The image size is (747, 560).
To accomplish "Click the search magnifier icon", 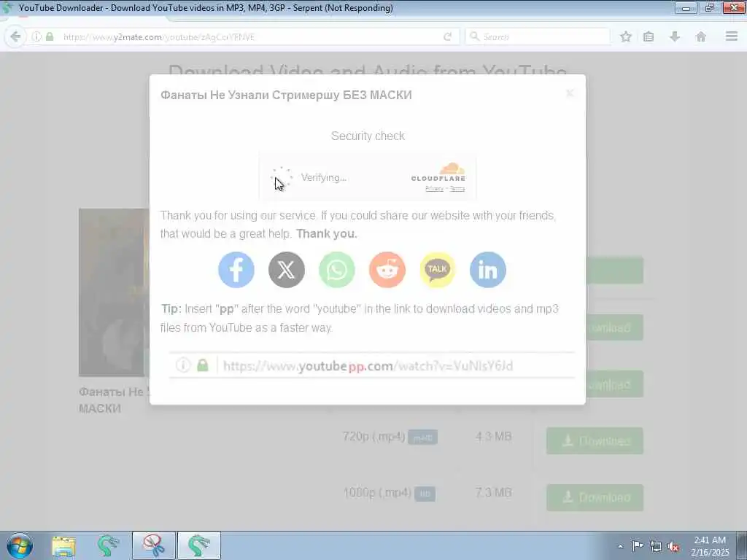I will [474, 36].
